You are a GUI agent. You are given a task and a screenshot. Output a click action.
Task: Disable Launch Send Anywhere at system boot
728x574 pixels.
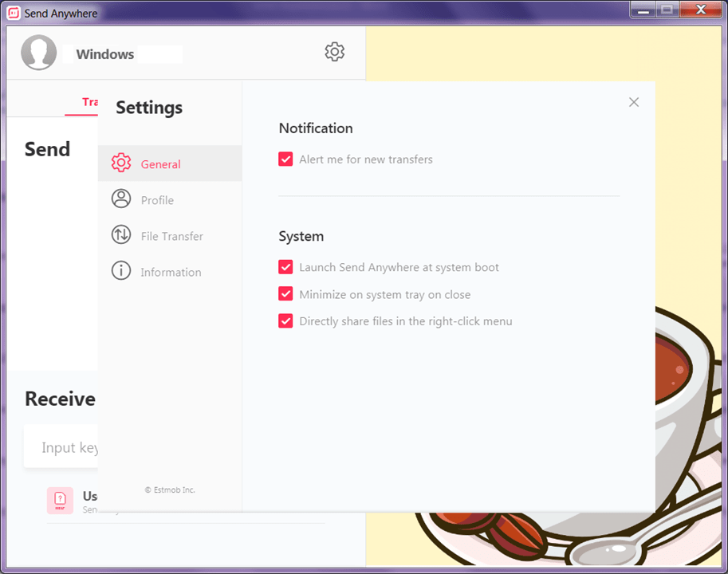pos(285,267)
